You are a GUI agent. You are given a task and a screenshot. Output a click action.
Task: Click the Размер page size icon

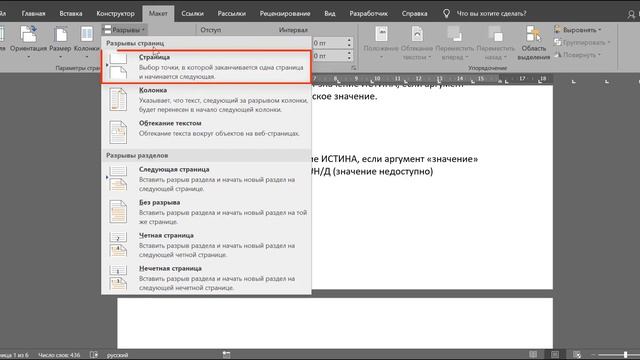coord(60,34)
